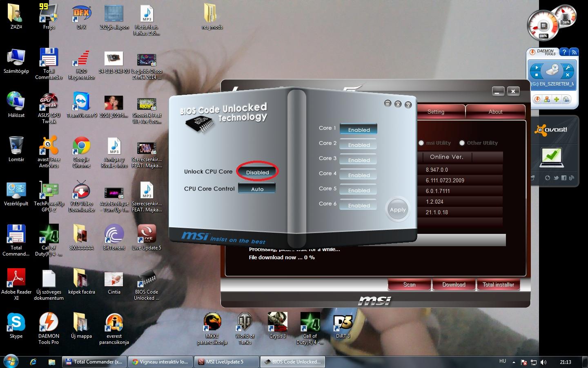Change the Core 5 Enabled dropdown

click(359, 190)
